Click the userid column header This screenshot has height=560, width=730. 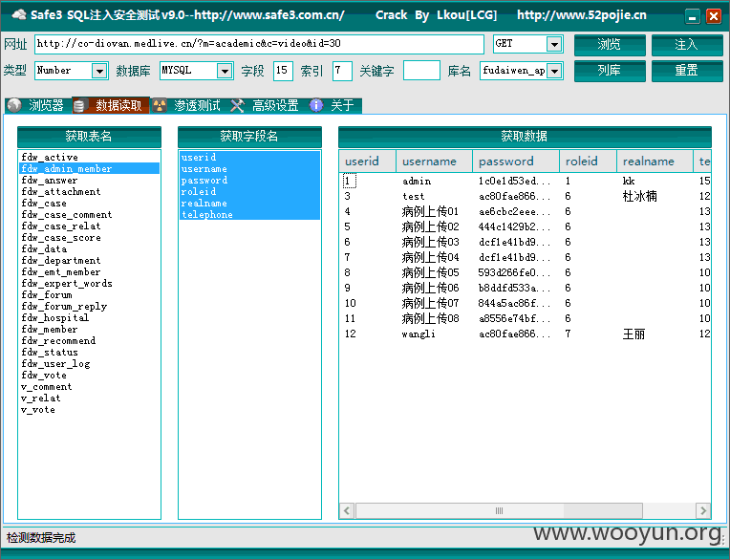click(x=367, y=162)
